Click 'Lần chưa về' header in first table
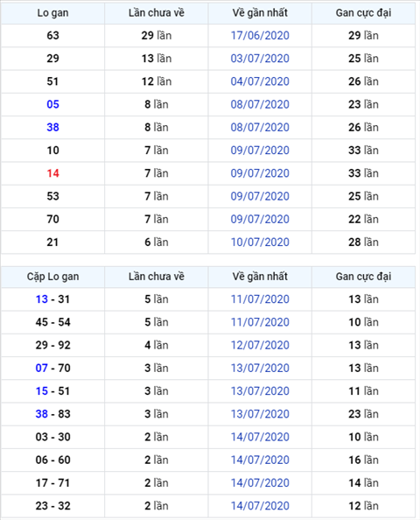The width and height of the screenshot is (420, 520). (x=157, y=13)
